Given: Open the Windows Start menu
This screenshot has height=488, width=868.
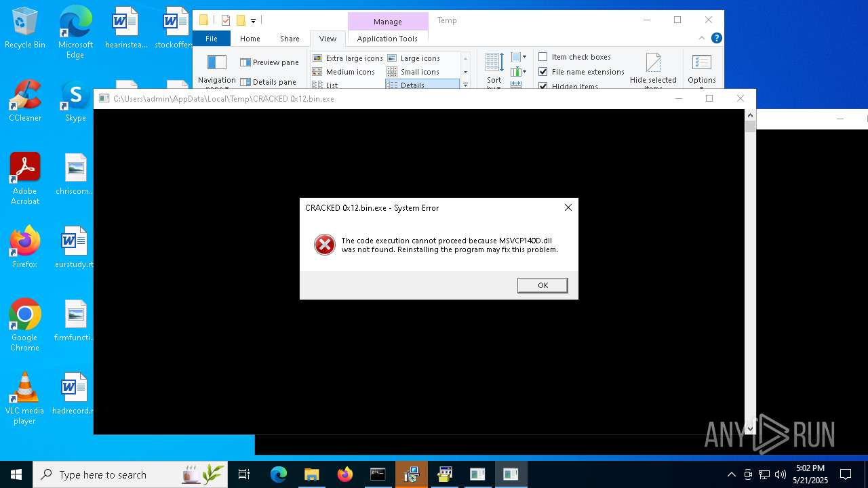Looking at the screenshot, I should (x=16, y=474).
